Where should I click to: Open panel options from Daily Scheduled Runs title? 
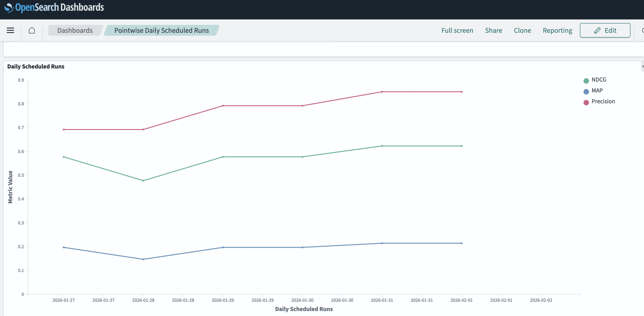click(x=35, y=66)
